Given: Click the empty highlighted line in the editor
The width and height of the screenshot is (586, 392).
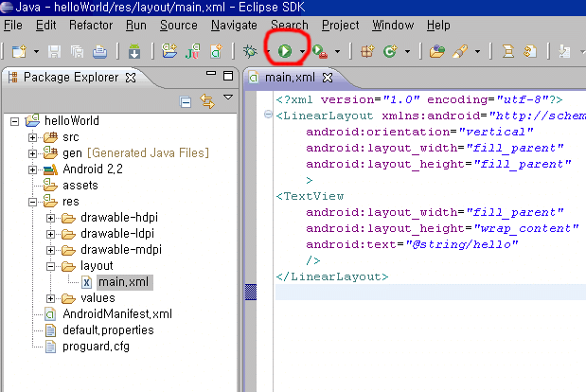Looking at the screenshot, I should click(x=431, y=293).
